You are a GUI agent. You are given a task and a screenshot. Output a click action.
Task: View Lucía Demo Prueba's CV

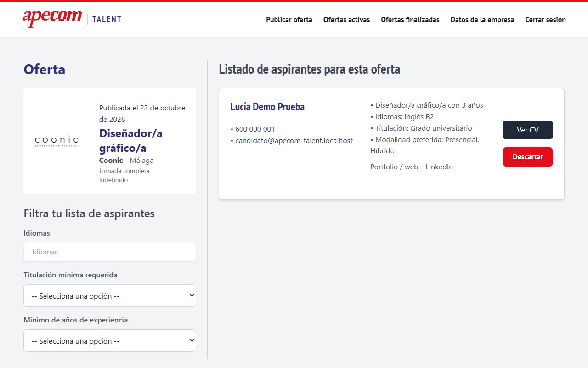pos(528,130)
